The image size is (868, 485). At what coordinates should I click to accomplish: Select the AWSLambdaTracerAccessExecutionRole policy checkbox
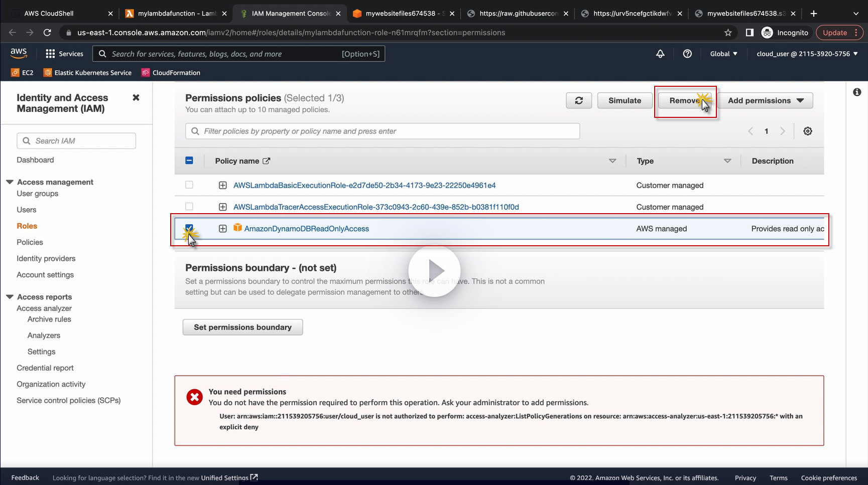coord(189,207)
